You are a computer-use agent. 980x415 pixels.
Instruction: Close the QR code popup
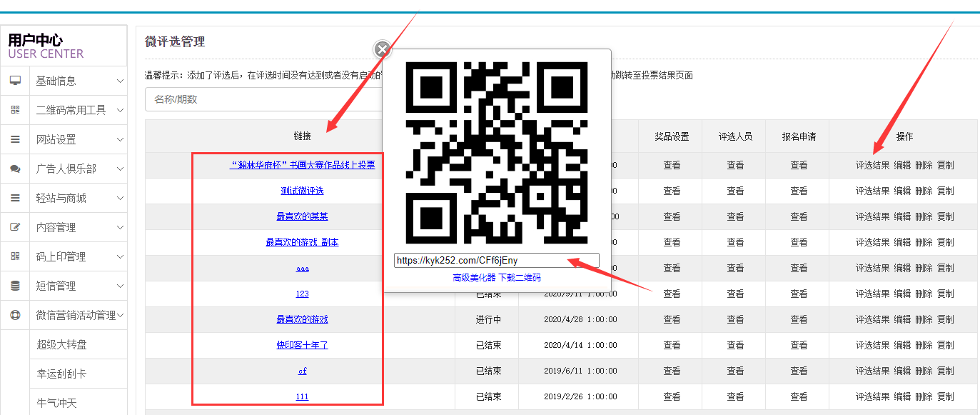[383, 49]
